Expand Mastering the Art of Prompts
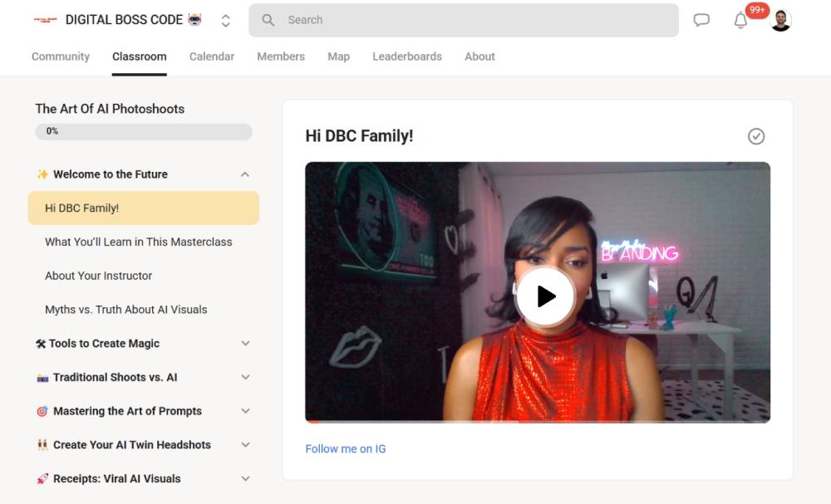The height and width of the screenshot is (504, 831). (x=245, y=411)
